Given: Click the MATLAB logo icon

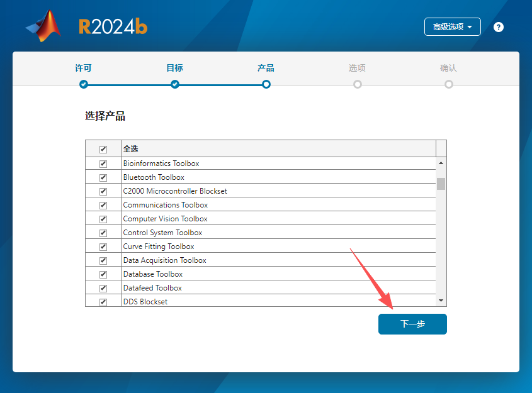Looking at the screenshot, I should [42, 25].
